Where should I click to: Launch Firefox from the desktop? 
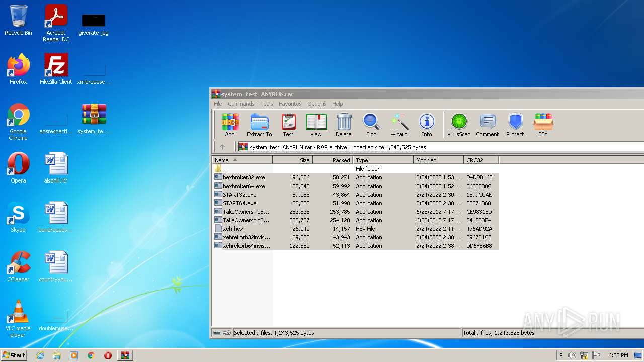coord(18,69)
